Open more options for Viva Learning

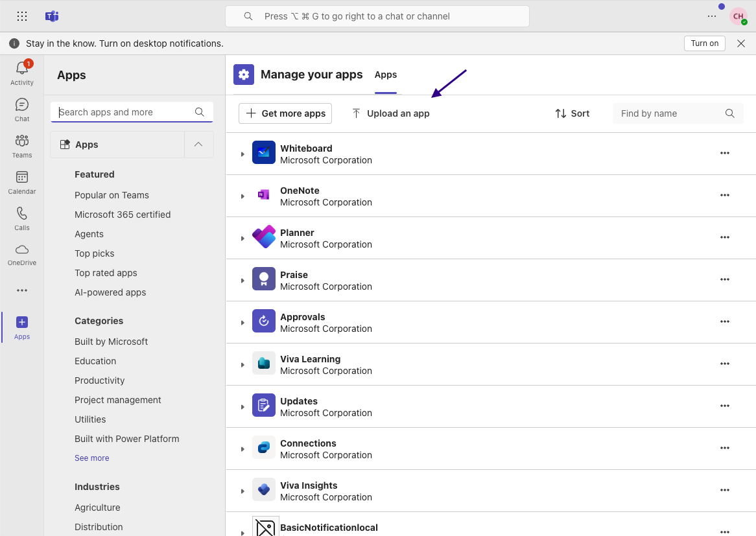725,364
